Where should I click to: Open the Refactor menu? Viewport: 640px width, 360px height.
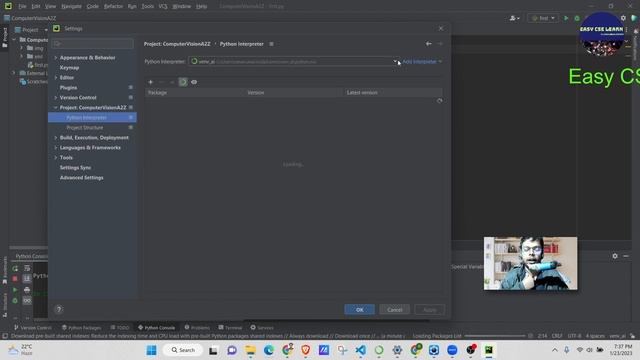coord(113,6)
